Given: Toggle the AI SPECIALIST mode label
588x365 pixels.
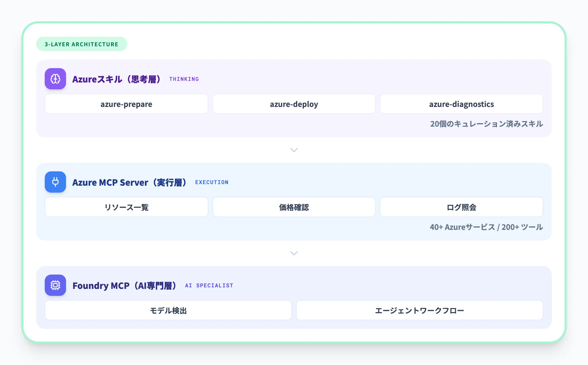Looking at the screenshot, I should click(209, 285).
